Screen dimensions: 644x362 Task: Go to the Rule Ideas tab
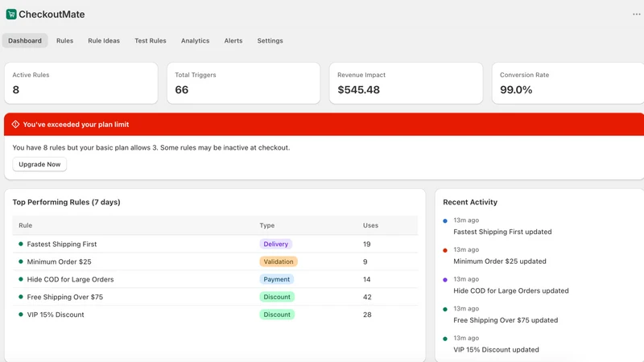pyautogui.click(x=104, y=41)
